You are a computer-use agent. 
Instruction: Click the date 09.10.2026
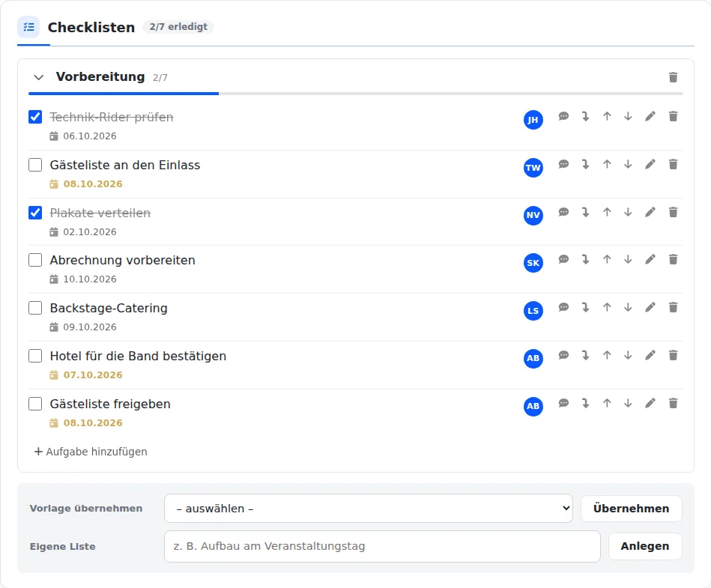point(90,327)
